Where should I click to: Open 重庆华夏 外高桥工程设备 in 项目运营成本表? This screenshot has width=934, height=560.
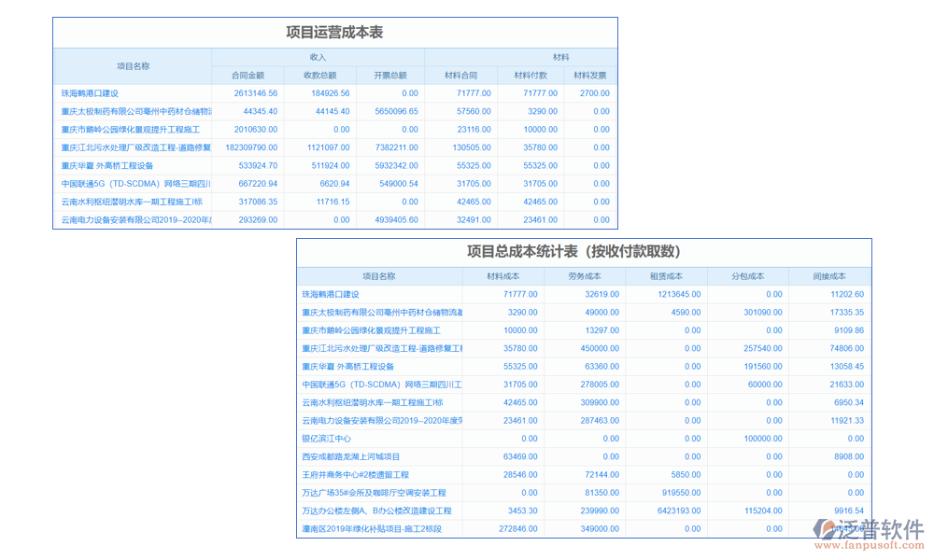[107, 165]
